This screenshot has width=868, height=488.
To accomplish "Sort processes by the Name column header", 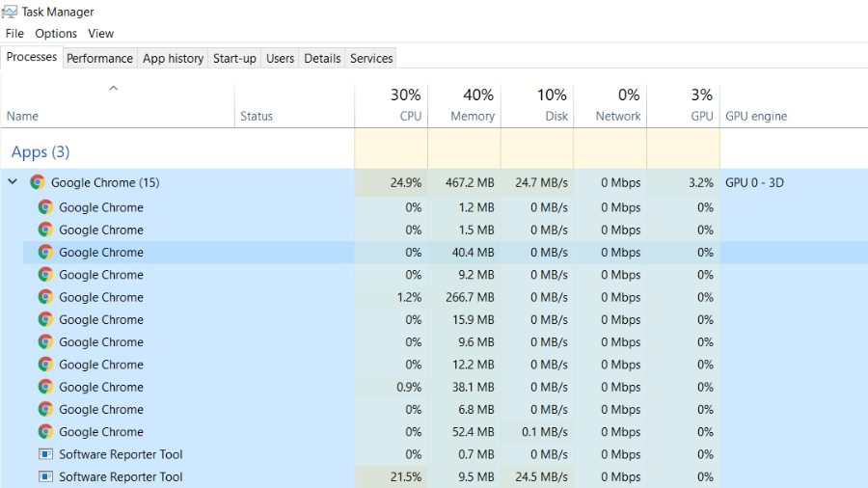I will click(x=118, y=106).
